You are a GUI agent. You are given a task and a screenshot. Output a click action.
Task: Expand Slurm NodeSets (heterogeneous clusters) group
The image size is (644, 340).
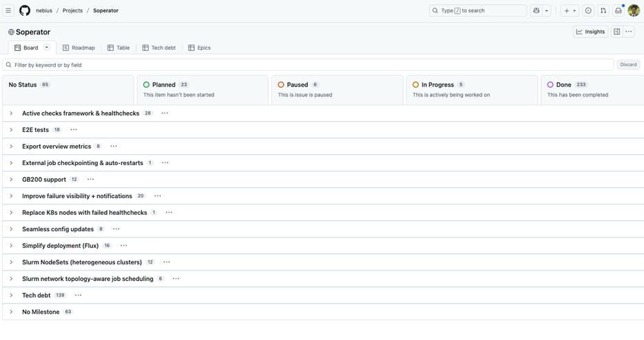[11, 262]
